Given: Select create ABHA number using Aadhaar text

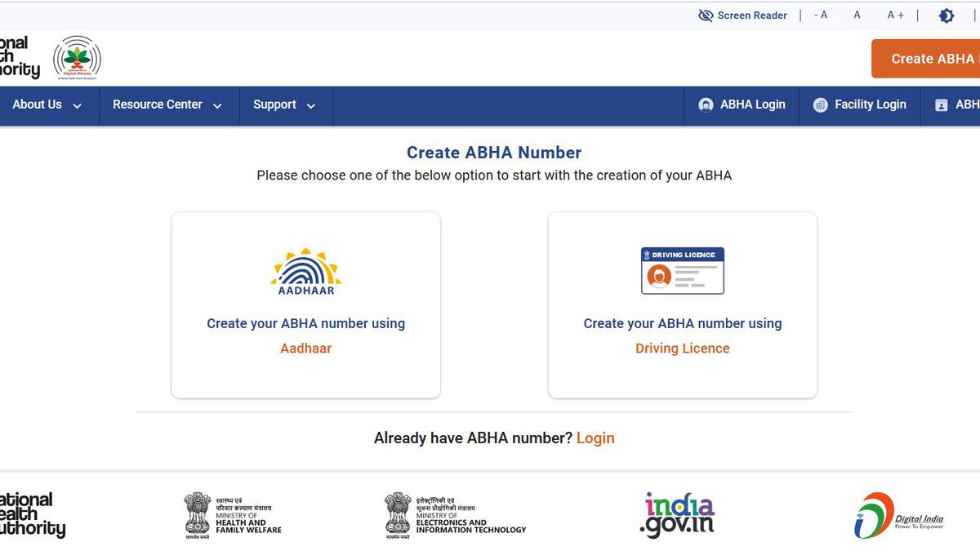Looking at the screenshot, I should pyautogui.click(x=306, y=323).
